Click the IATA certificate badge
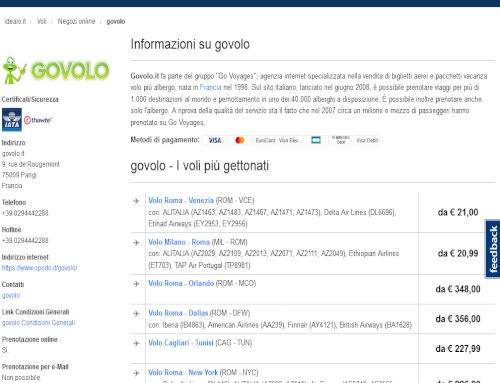Viewport: 500px width, 383px height. (12, 120)
